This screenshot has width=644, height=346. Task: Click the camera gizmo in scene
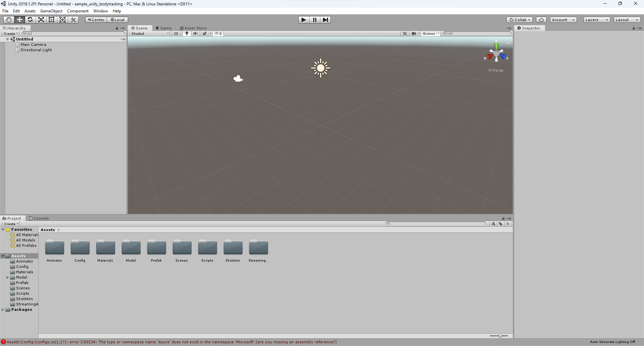click(x=238, y=79)
